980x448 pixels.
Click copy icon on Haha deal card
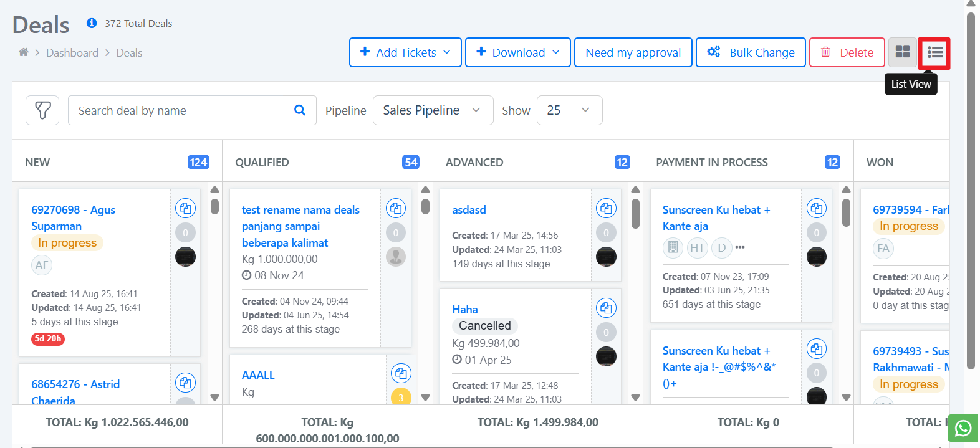pyautogui.click(x=606, y=308)
